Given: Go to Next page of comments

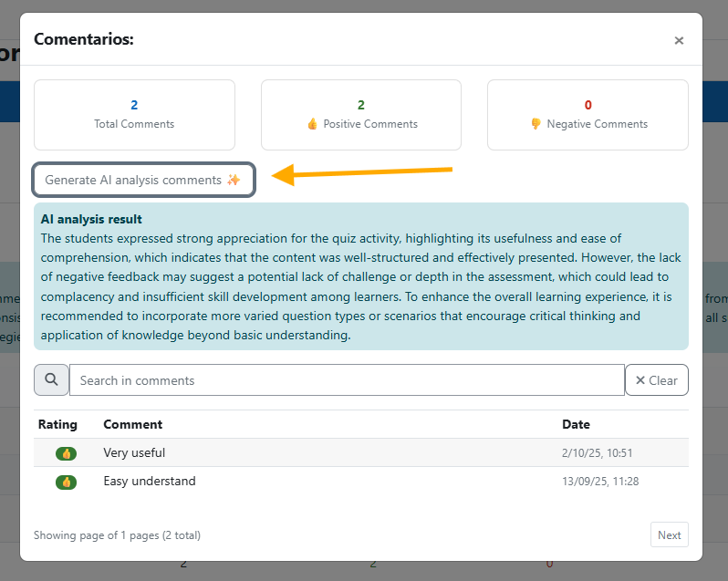Looking at the screenshot, I should (x=669, y=535).
